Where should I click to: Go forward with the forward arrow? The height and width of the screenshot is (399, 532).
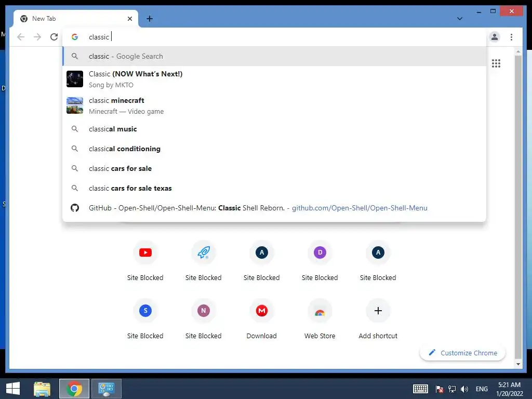(x=37, y=37)
